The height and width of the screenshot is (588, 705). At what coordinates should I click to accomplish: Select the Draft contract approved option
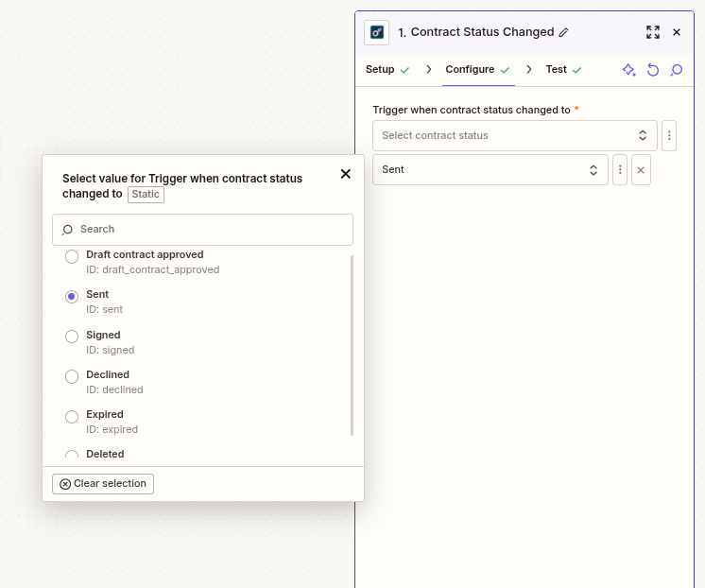pyautogui.click(x=72, y=256)
